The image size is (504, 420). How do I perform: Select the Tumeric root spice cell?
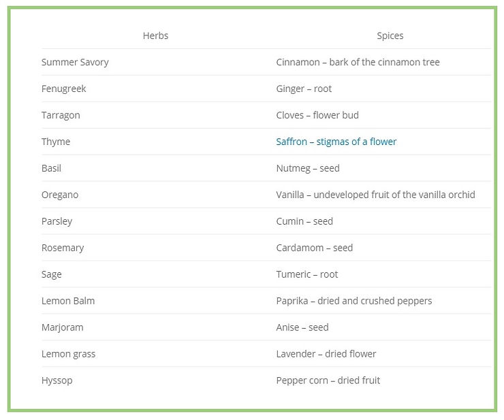[307, 274]
